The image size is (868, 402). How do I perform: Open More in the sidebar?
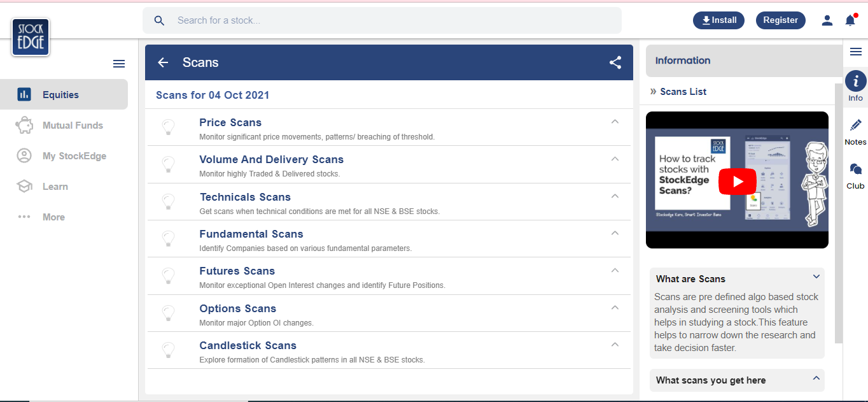click(64, 217)
